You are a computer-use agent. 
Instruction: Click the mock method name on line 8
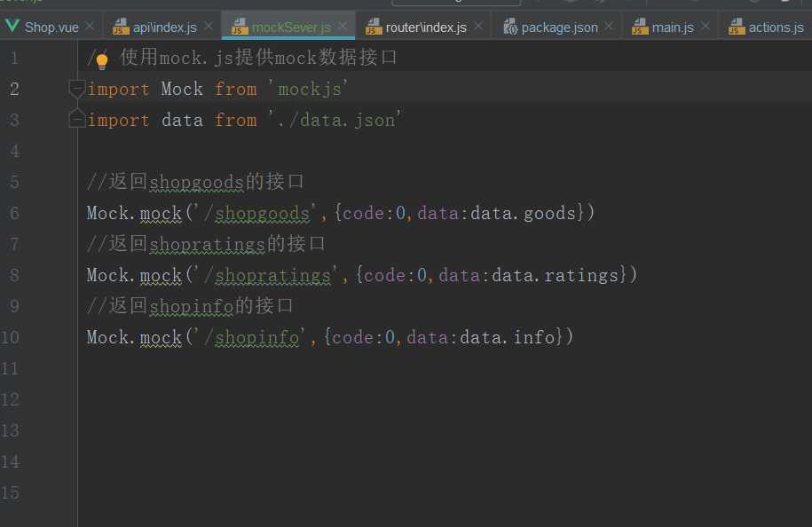[x=161, y=275]
